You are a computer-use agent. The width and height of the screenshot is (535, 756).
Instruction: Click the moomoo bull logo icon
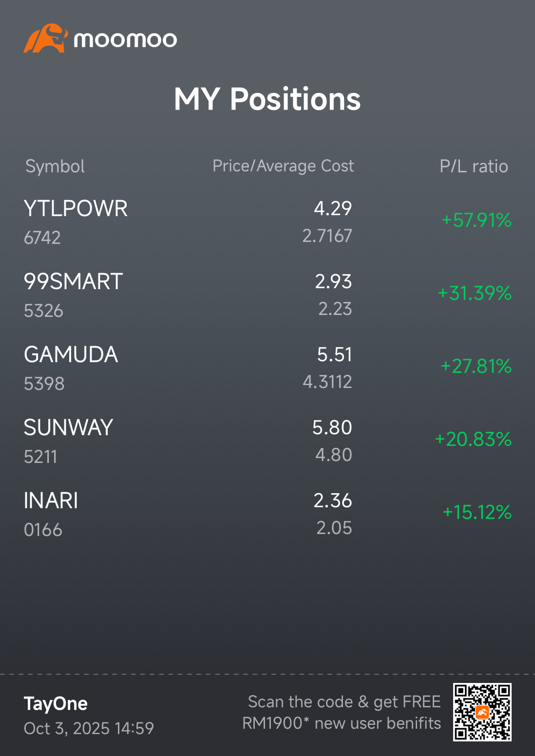click(45, 38)
